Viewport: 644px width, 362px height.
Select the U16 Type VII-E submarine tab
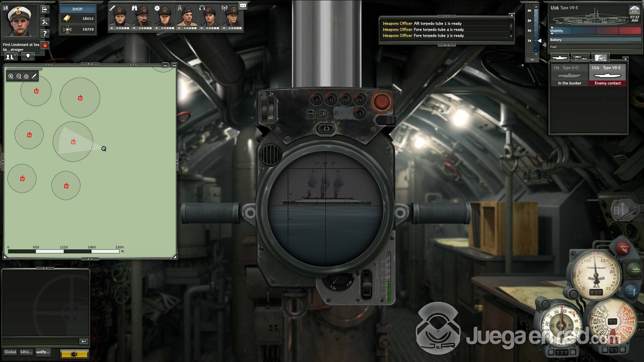click(x=607, y=75)
